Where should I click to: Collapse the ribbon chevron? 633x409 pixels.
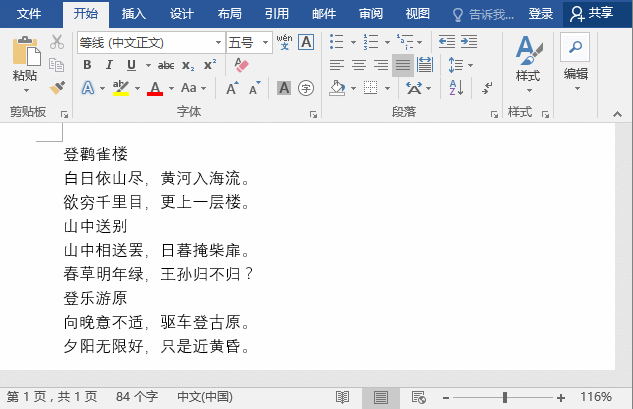[x=617, y=114]
